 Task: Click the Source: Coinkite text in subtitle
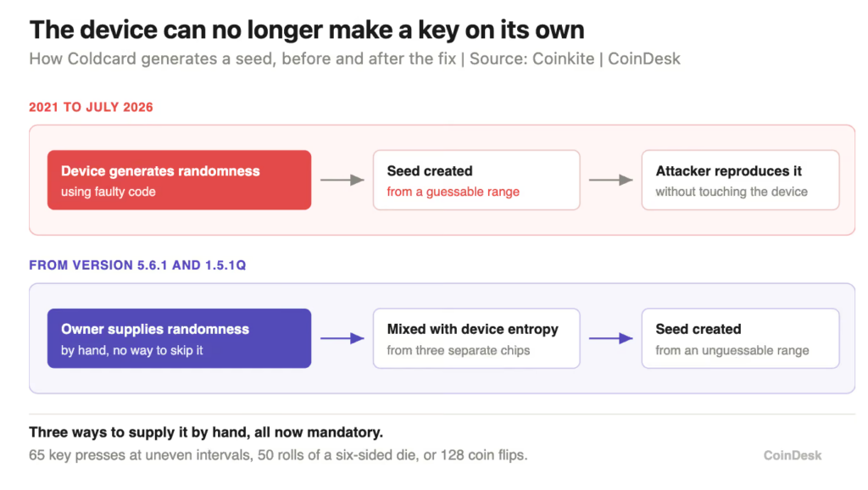(x=532, y=58)
